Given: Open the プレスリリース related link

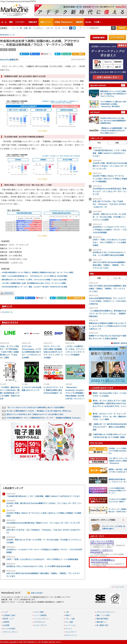Looking at the screenshot, I should coord(7,312).
